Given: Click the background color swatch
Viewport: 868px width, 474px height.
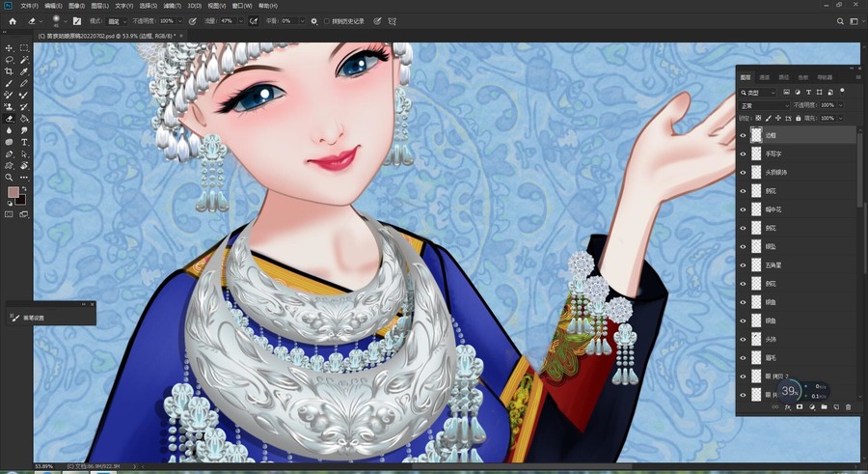Looking at the screenshot, I should click(x=21, y=200).
